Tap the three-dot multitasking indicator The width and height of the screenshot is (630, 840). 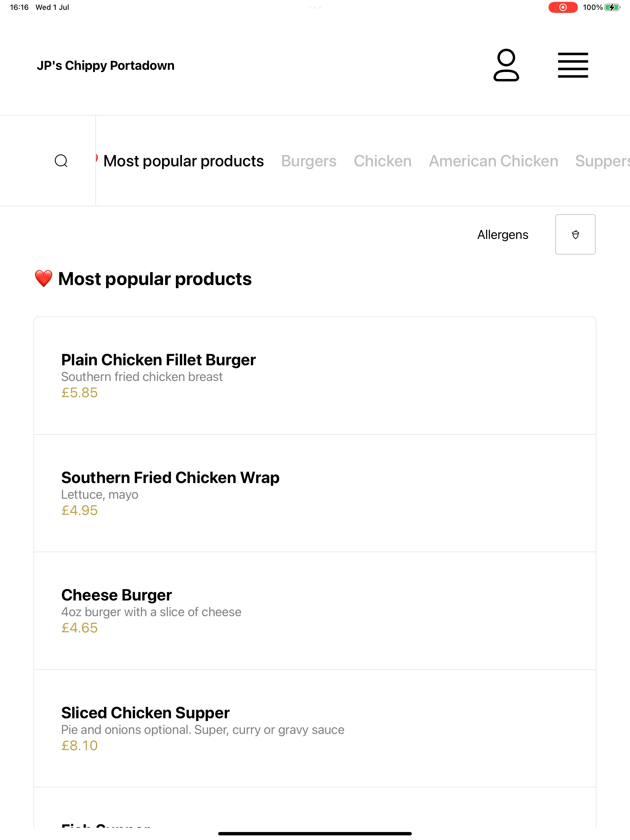click(x=315, y=7)
